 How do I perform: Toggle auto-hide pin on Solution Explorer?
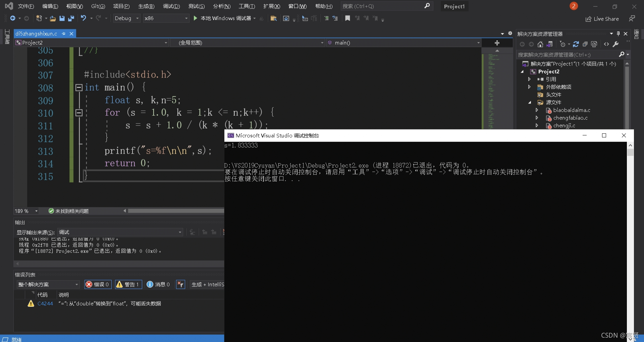click(x=618, y=34)
